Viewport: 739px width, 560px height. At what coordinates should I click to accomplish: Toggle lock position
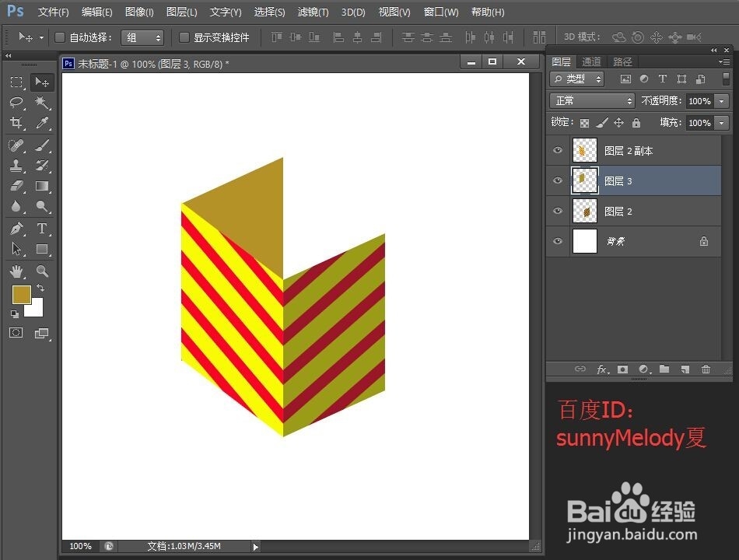pyautogui.click(x=619, y=123)
